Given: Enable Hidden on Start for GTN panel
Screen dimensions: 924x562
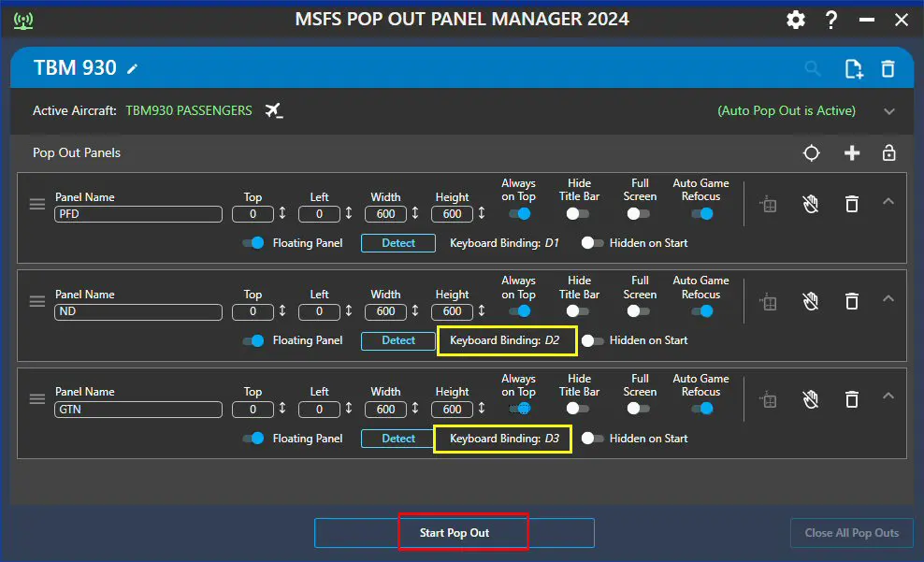Looking at the screenshot, I should [x=592, y=439].
